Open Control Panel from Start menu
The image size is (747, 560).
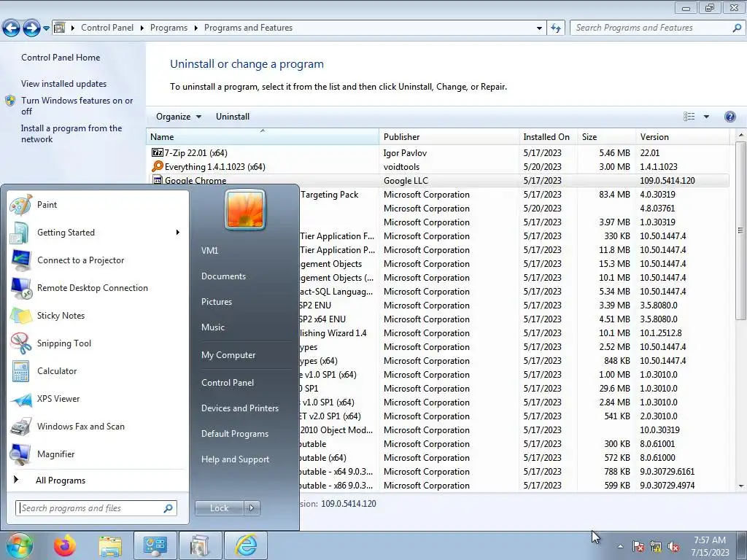[228, 383]
